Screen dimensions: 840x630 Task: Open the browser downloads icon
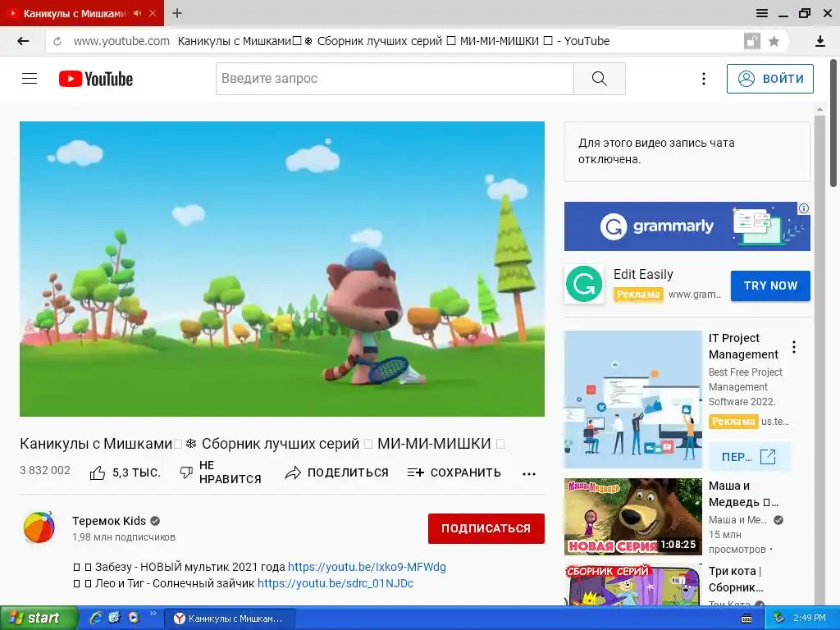pyautogui.click(x=819, y=41)
